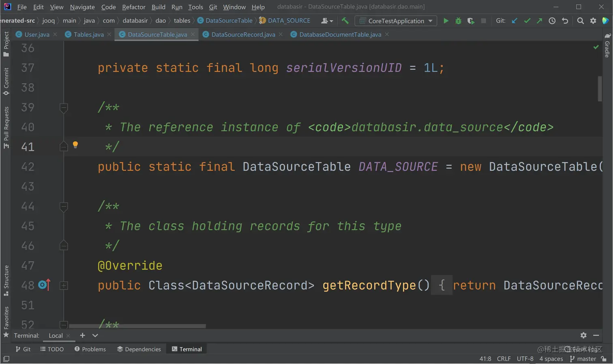Viewport: 613px width, 364px height.
Task: Toggle the tool window bars icon in the bottom-left corner
Action: pyautogui.click(x=6, y=359)
